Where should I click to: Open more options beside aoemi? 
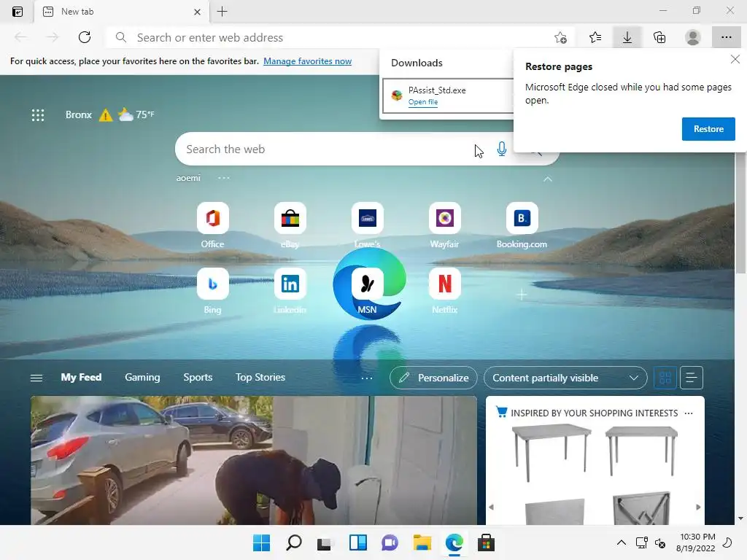click(224, 178)
